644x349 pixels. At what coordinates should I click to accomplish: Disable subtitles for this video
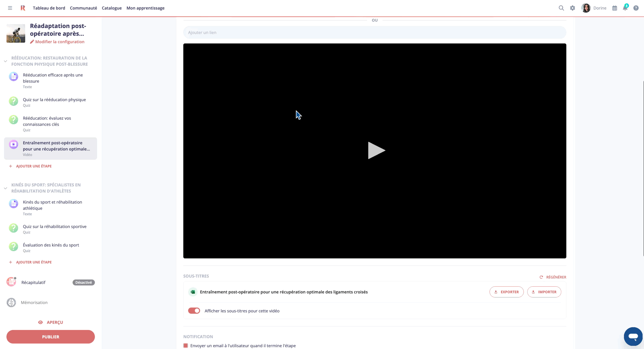(x=194, y=311)
